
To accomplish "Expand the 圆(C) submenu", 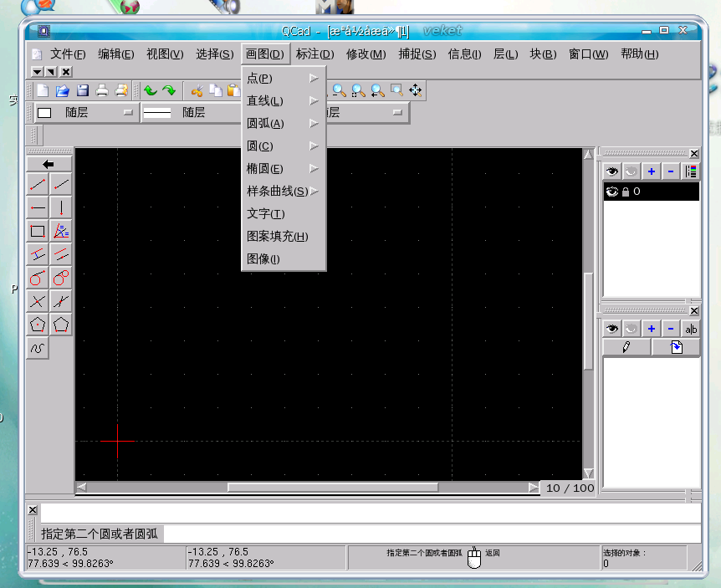I will (284, 146).
